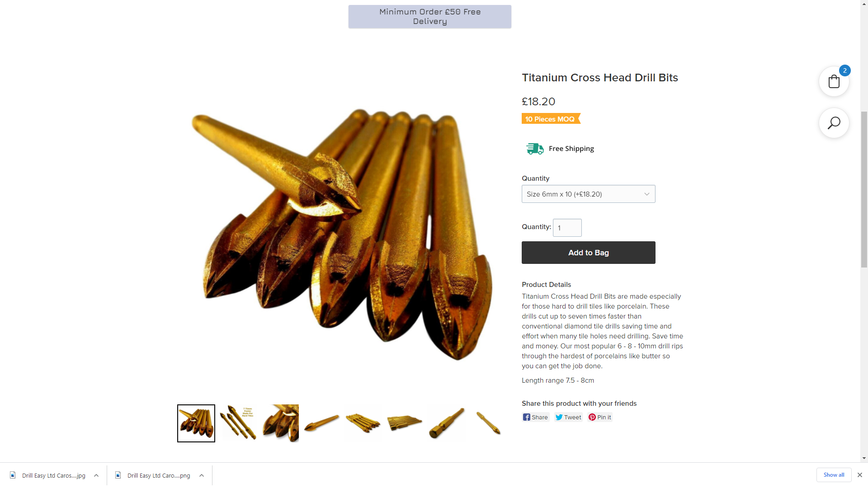Open the Size 6mm x 10 dropdown

coord(588,194)
